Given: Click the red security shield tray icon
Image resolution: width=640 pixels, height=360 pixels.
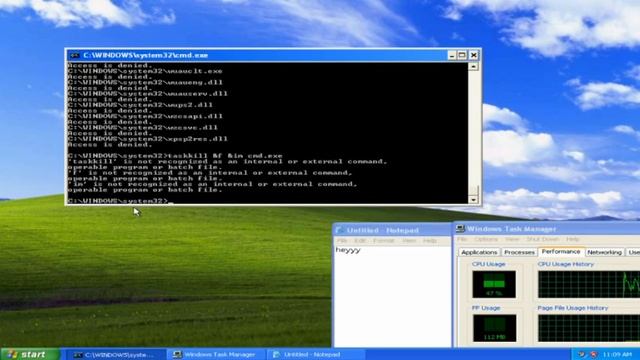Looking at the screenshot, I should tap(594, 354).
